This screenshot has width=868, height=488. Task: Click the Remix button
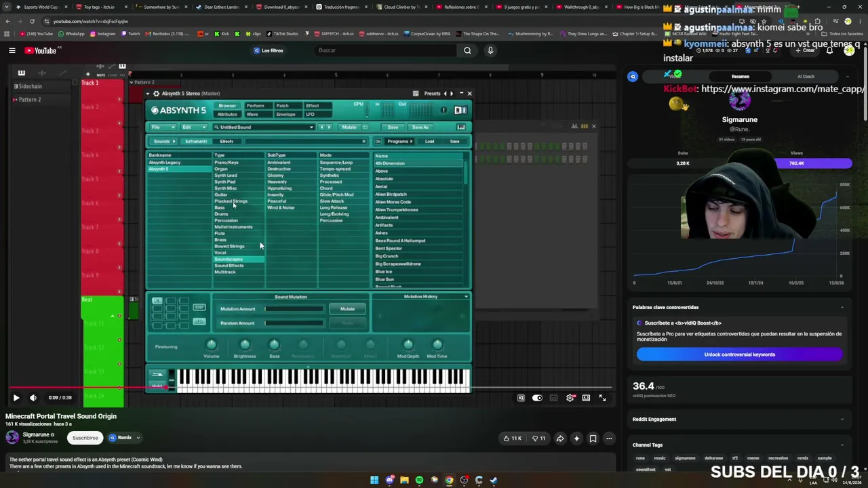[x=120, y=438]
